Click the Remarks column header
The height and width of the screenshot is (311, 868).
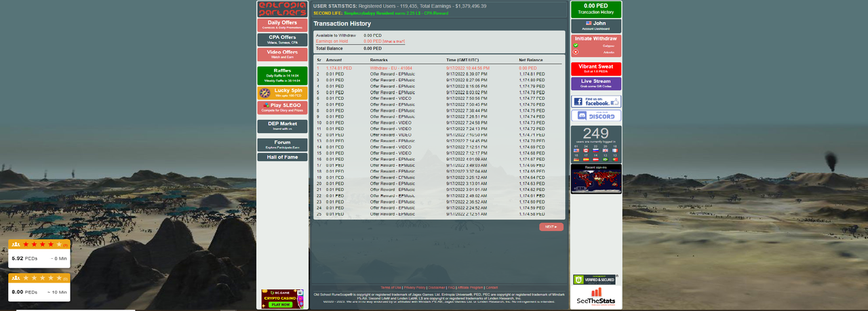[379, 60]
